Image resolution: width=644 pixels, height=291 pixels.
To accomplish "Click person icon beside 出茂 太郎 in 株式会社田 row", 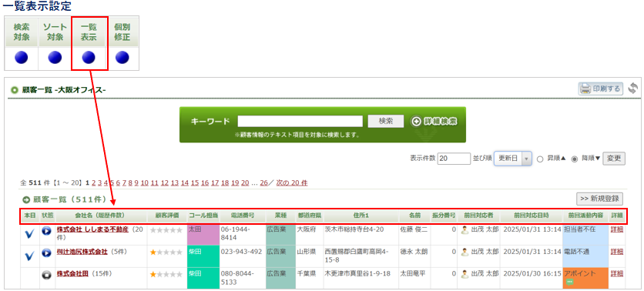I will tap(465, 273).
